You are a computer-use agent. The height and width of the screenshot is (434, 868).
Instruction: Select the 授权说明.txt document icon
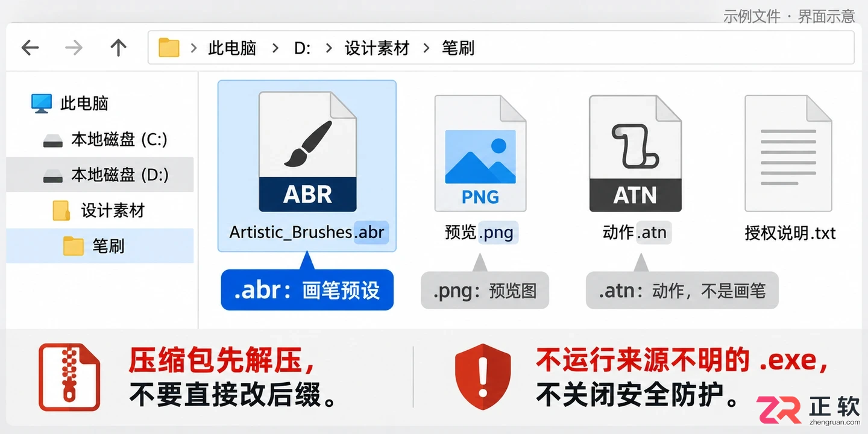click(x=788, y=153)
